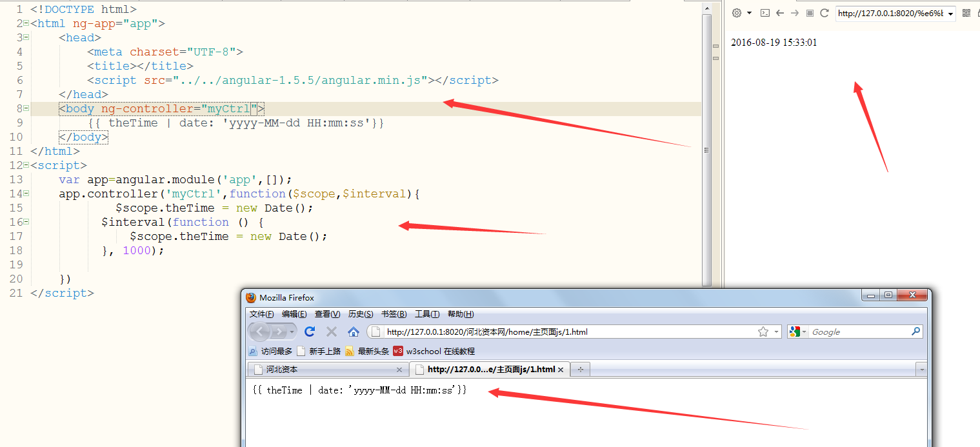Go to the Firefox home page

[354, 332]
